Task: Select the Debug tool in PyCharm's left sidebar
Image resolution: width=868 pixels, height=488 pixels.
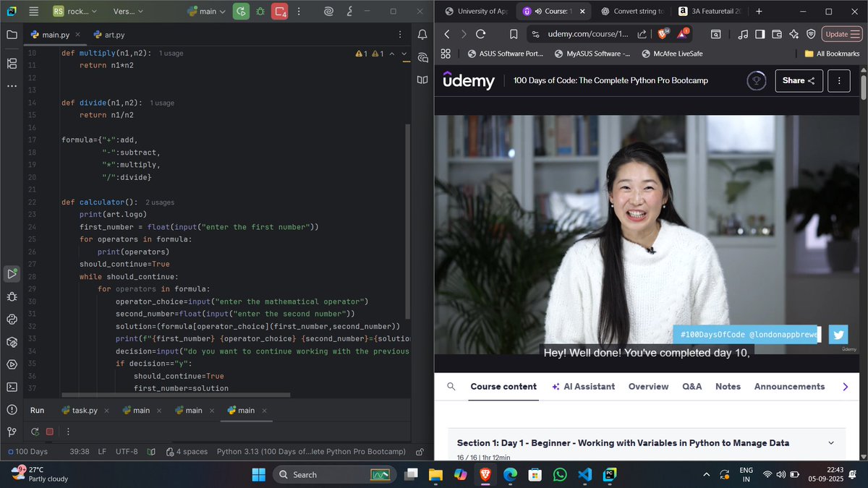Action: click(x=11, y=296)
